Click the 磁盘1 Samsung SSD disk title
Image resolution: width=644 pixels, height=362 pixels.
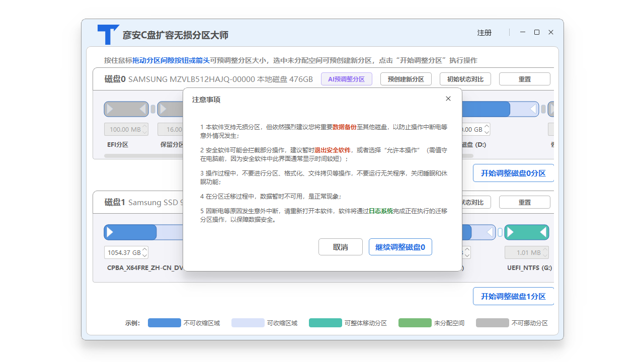coord(144,202)
